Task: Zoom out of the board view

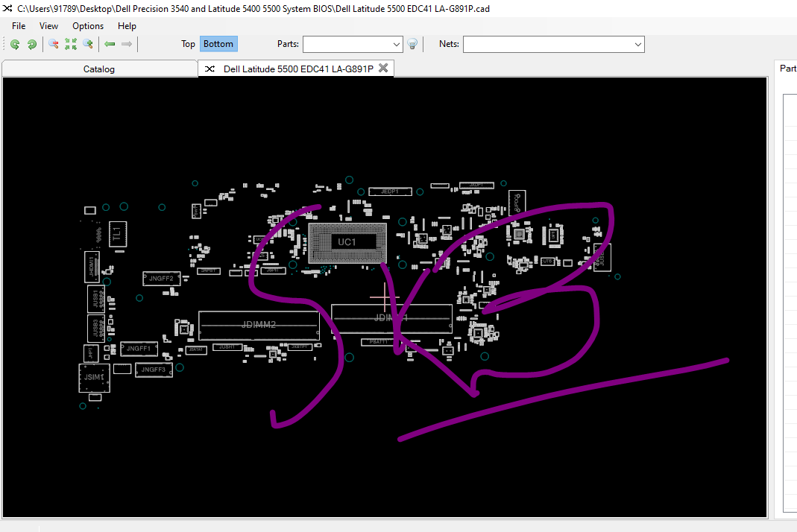Action: (54, 44)
